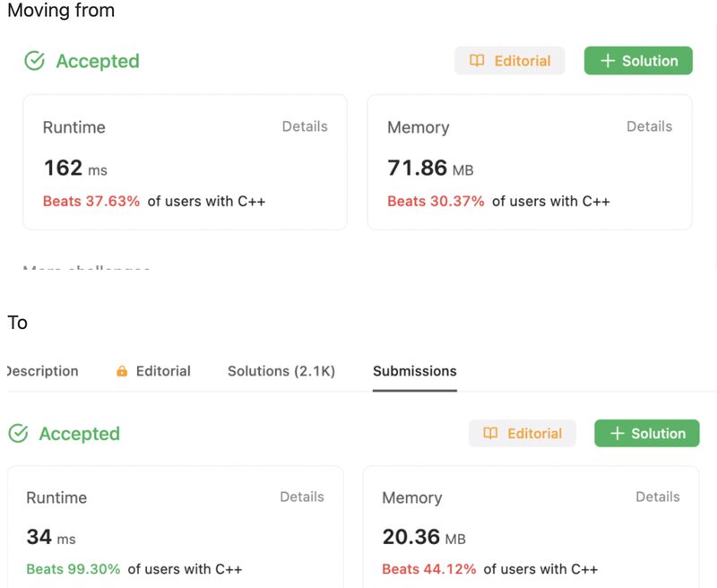Screen dimensions: 717x588
Task: Click the plus icon on top Solution button
Action: tap(608, 61)
